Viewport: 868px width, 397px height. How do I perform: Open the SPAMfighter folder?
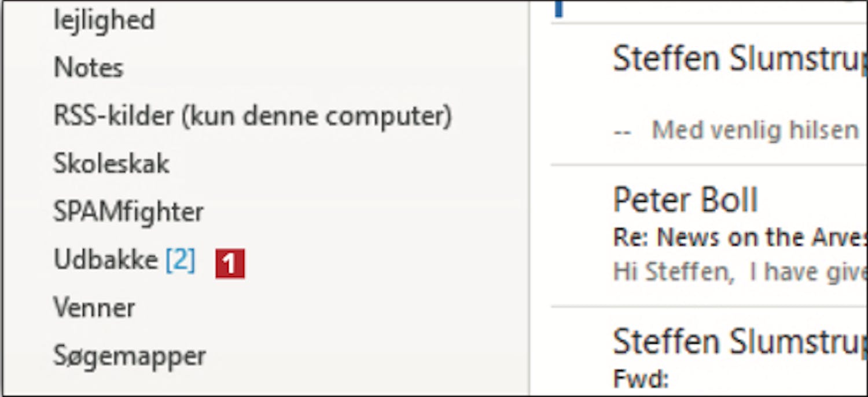[x=128, y=212]
